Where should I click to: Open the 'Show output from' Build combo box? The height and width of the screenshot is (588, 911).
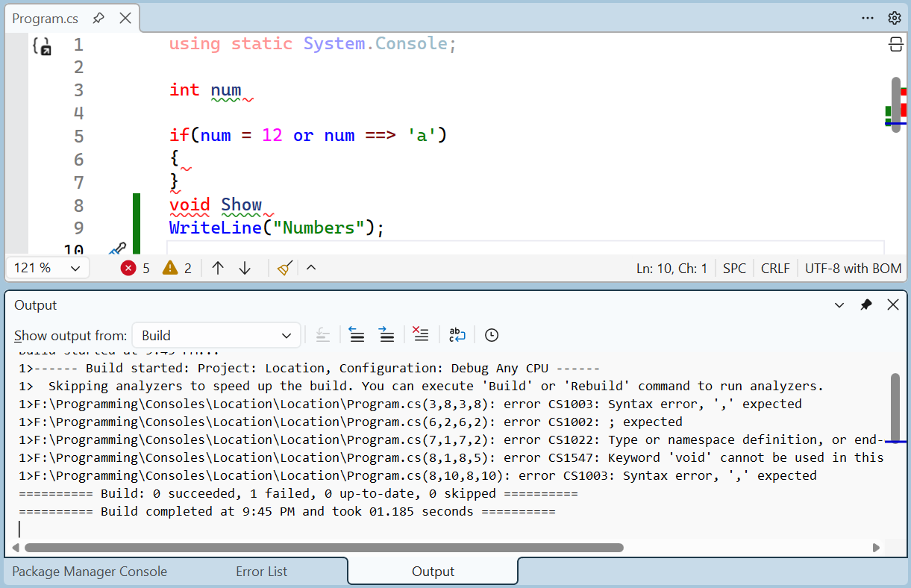click(216, 336)
